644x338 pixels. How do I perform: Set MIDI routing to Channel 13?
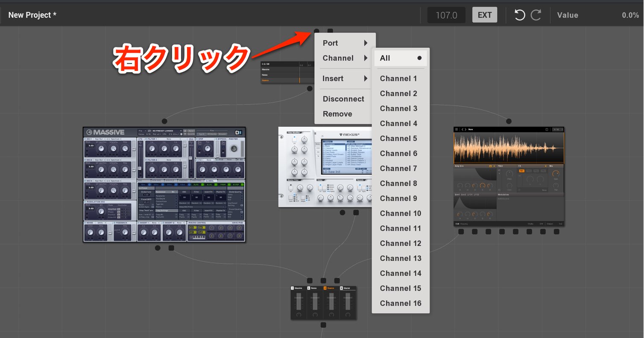pyautogui.click(x=401, y=258)
